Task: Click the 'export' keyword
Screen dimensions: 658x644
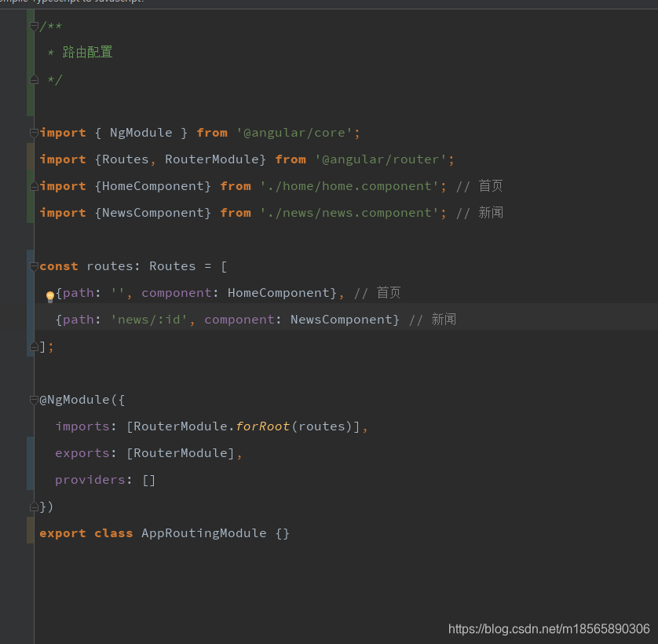Action: coord(63,533)
